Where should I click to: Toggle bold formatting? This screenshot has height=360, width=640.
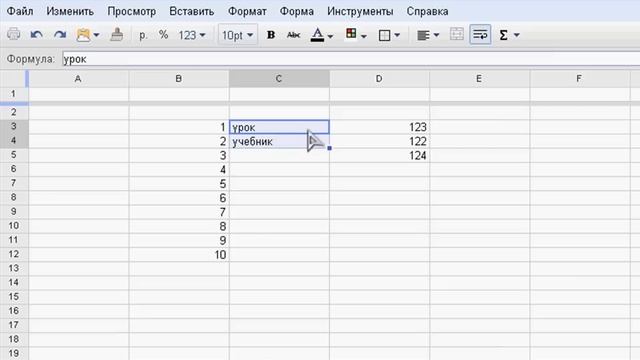(271, 35)
